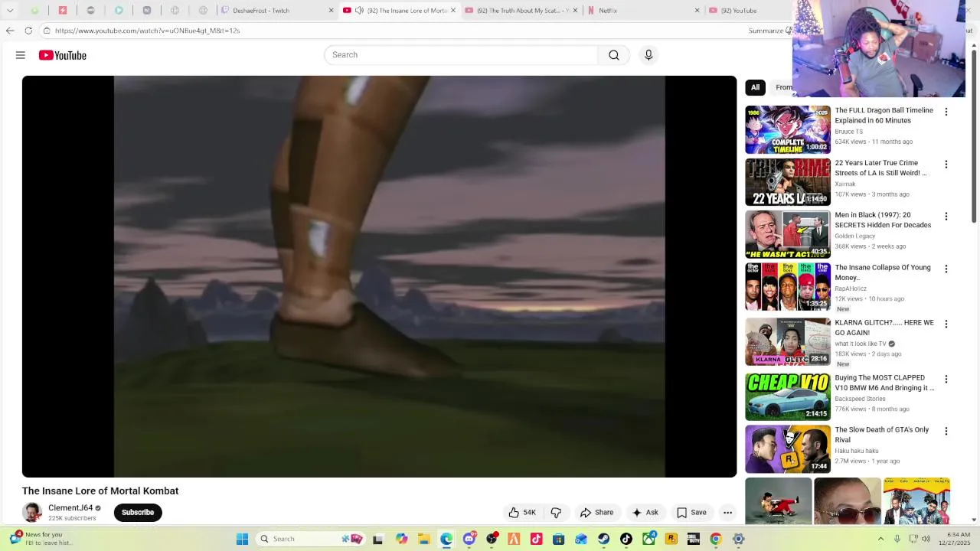
Task: Open Call of Duty from the taskbar
Action: [x=693, y=539]
